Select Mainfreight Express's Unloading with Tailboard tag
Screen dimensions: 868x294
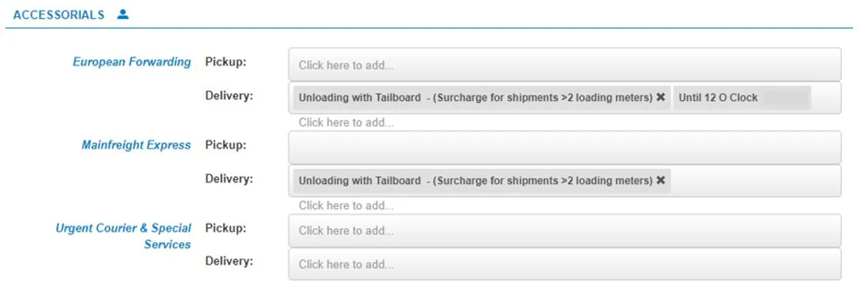(475, 181)
